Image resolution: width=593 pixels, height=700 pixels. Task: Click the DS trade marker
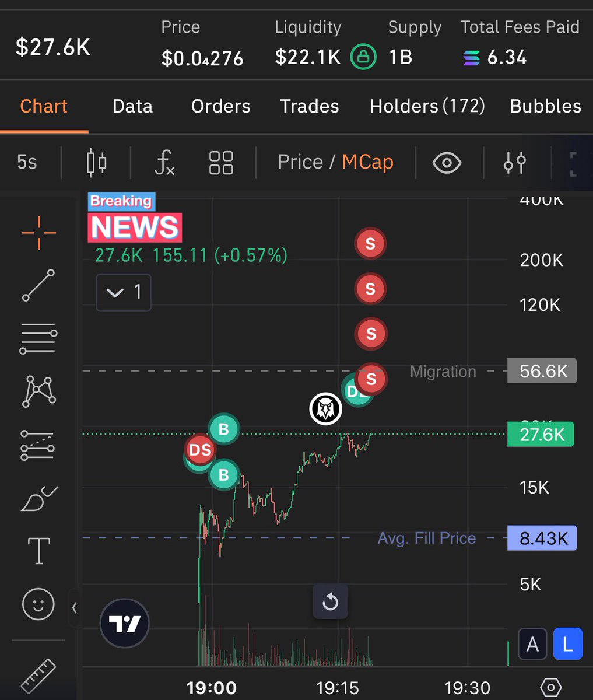coord(200,450)
